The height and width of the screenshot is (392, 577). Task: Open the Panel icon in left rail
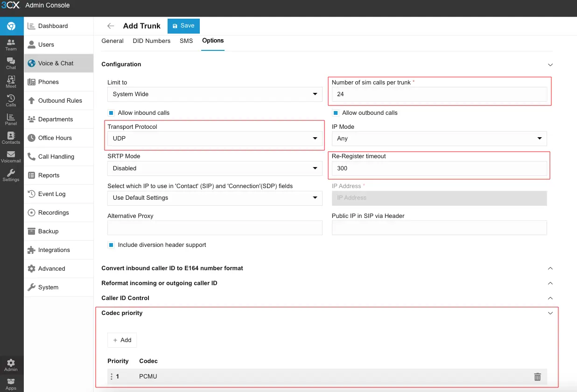(11, 119)
